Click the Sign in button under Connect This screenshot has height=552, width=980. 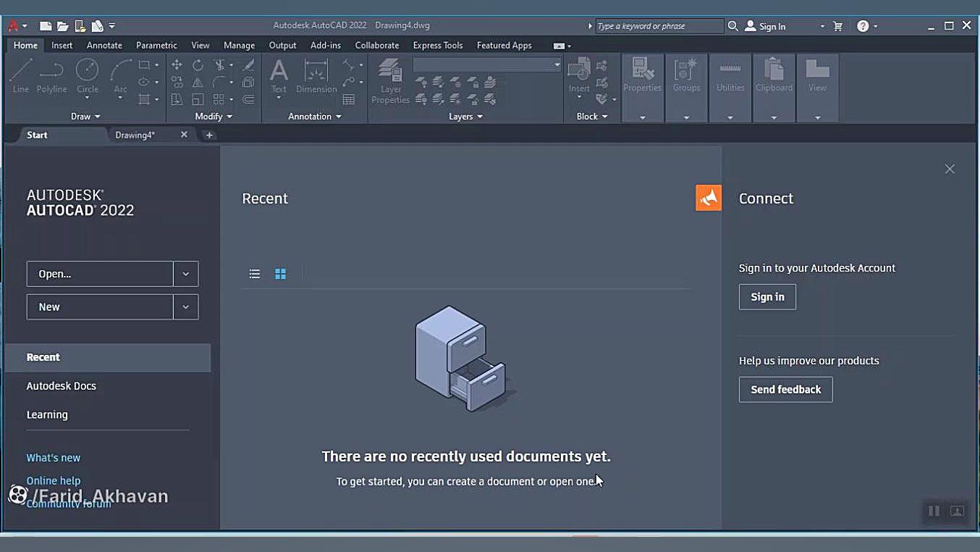767,297
